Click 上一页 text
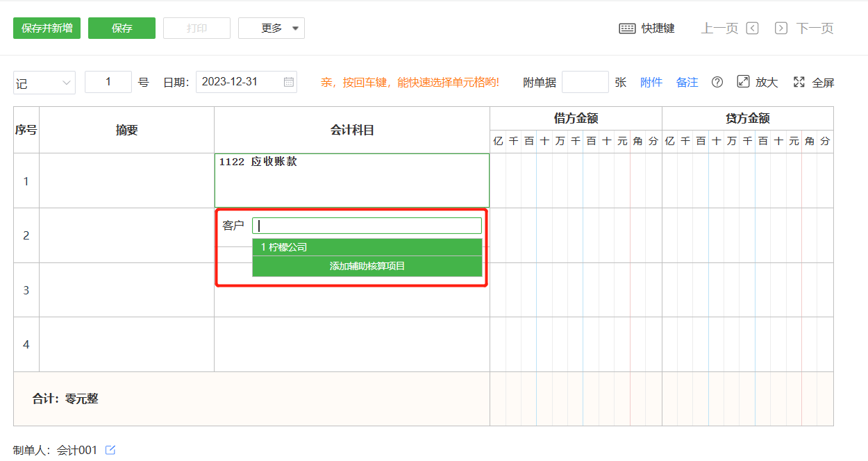This screenshot has width=868, height=461. tap(719, 28)
